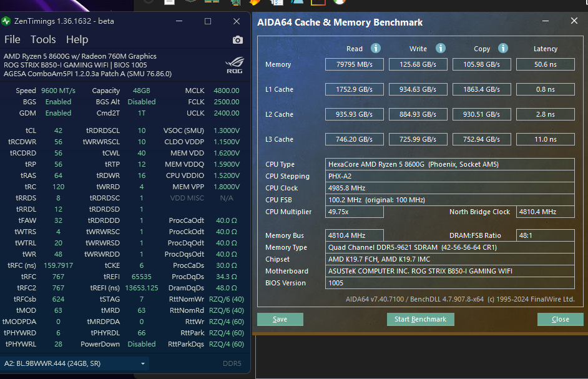The width and height of the screenshot is (588, 379).
Task: Click L3 Cache Copy value 752.94 GB/s
Action: tap(482, 139)
